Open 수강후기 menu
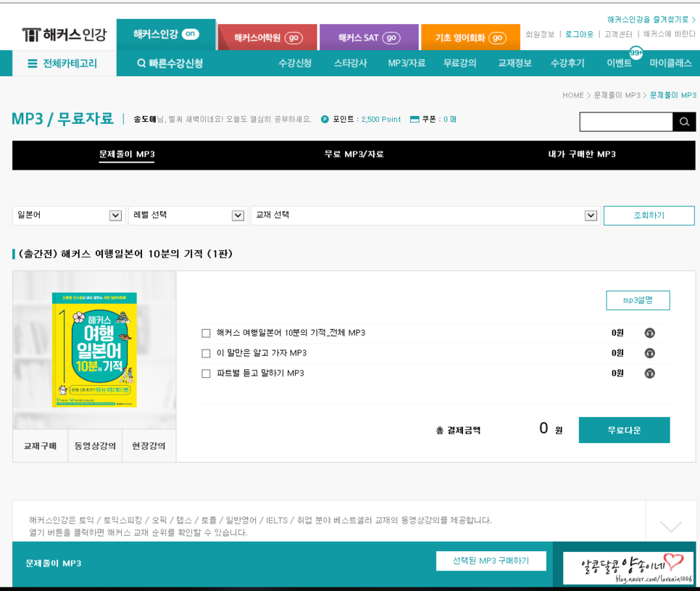The width and height of the screenshot is (700, 591). [567, 63]
